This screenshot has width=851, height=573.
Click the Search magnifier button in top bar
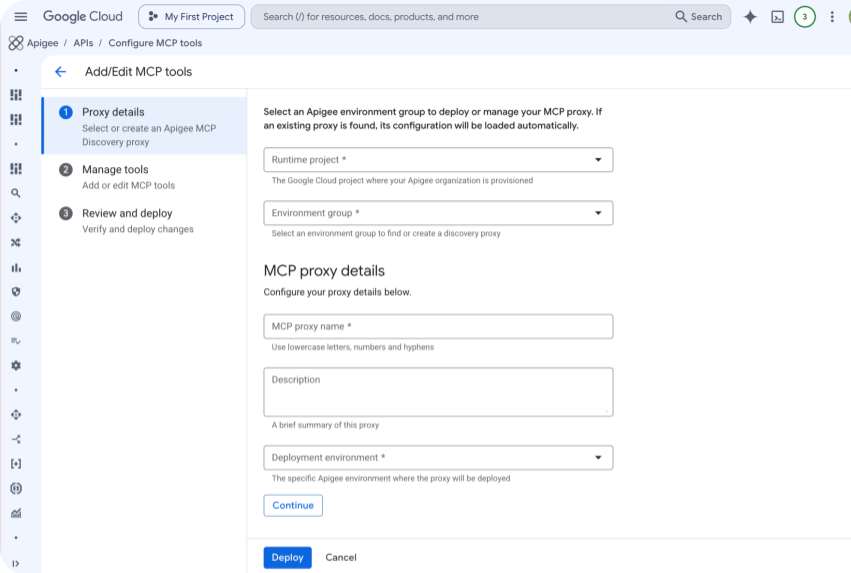point(698,17)
